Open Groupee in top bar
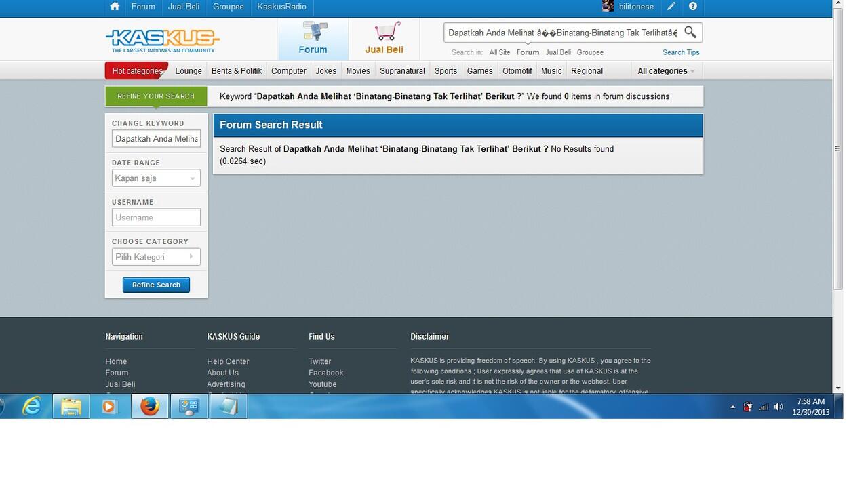The image size is (868, 488). [x=229, y=7]
